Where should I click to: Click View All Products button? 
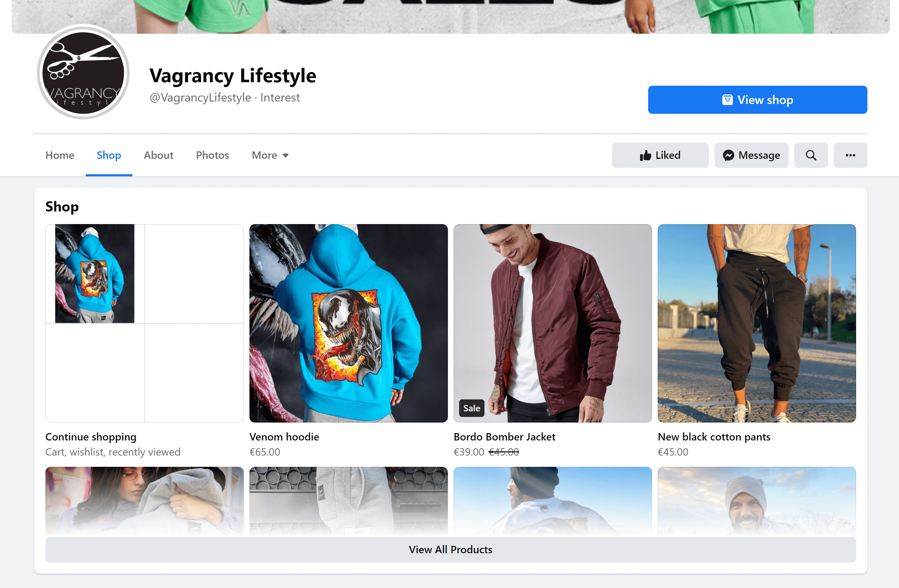click(450, 550)
